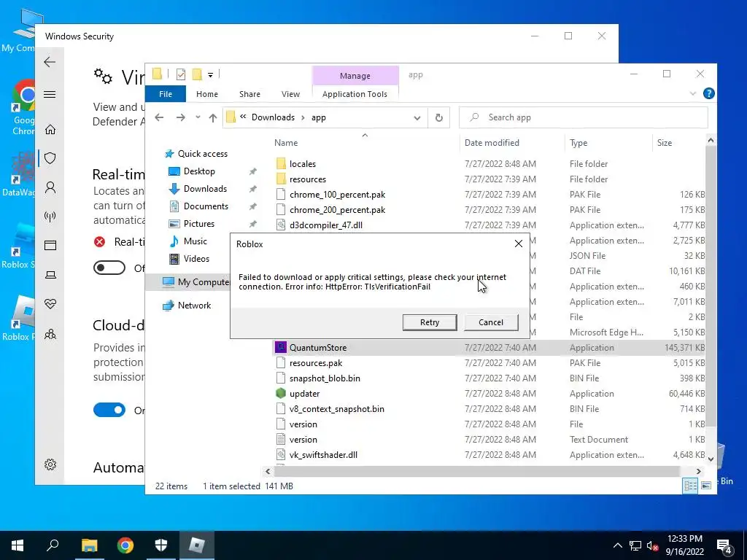Go back in Windows Security
747x560 pixels.
coord(50,62)
